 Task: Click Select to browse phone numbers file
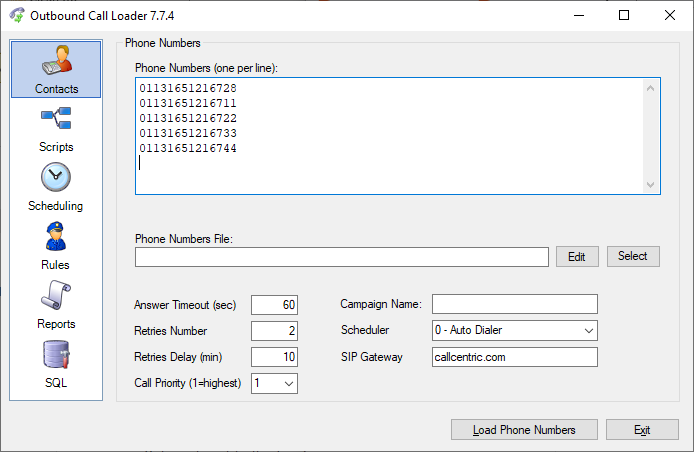pos(633,257)
